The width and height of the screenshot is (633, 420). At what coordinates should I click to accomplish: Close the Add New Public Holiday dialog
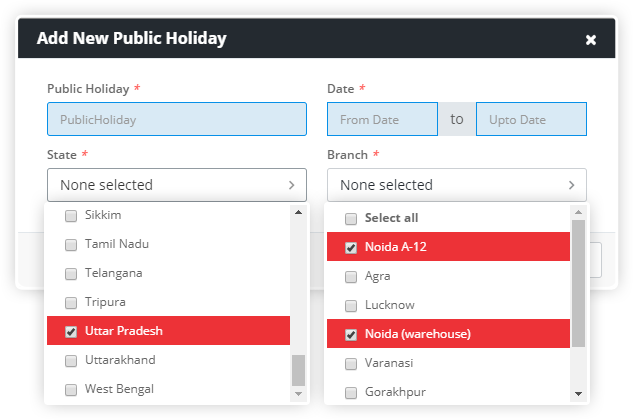click(x=591, y=40)
